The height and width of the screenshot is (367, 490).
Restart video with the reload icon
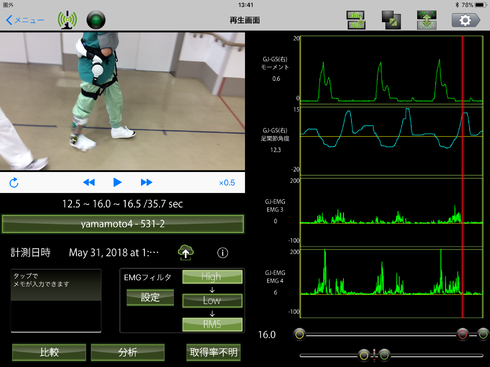[x=14, y=183]
